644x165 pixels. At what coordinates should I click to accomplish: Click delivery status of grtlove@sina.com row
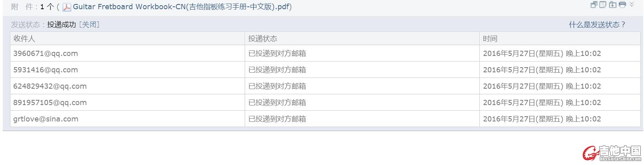pyautogui.click(x=277, y=119)
